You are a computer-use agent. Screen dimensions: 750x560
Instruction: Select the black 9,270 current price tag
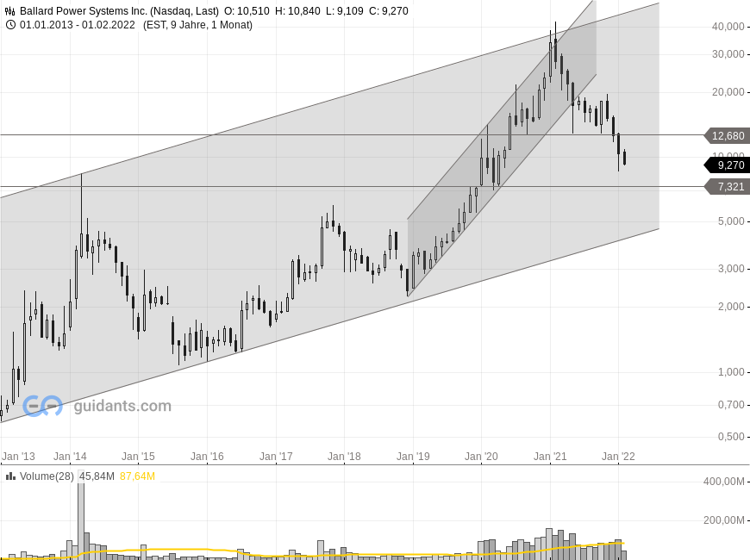pyautogui.click(x=725, y=165)
